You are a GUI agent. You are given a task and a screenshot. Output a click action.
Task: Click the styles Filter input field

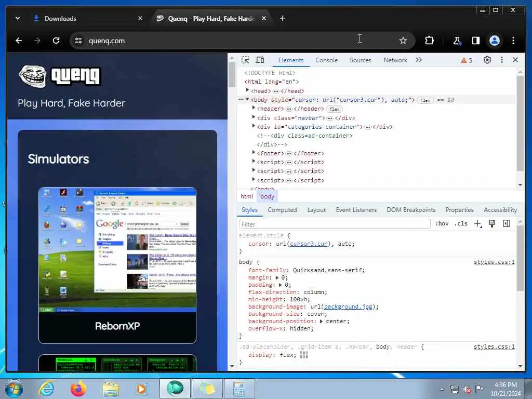[x=335, y=224]
